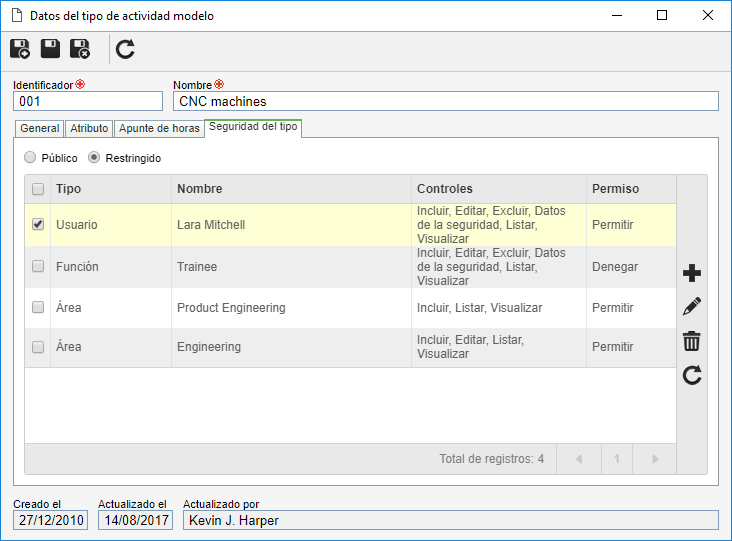
Task: Minimize the Datos del tipo window
Action: pyautogui.click(x=617, y=15)
